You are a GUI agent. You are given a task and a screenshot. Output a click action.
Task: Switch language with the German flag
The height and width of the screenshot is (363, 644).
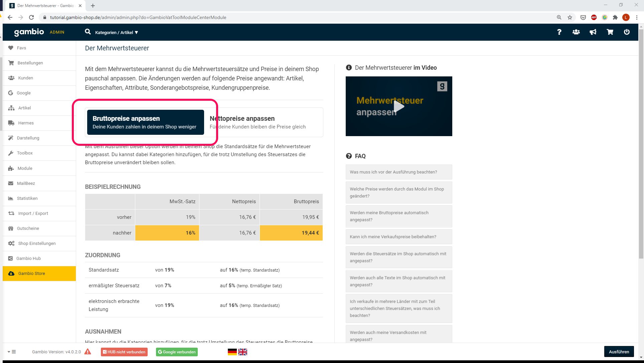(232, 352)
